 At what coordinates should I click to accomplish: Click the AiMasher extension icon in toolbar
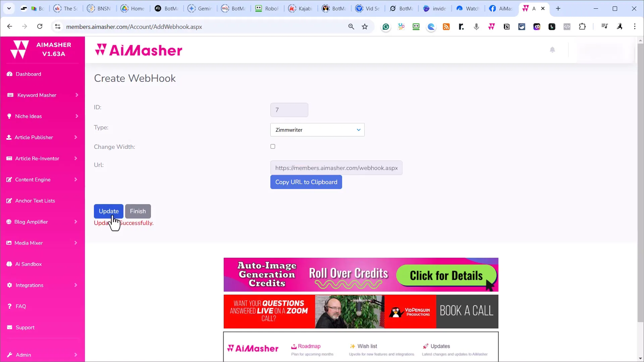coord(491,27)
